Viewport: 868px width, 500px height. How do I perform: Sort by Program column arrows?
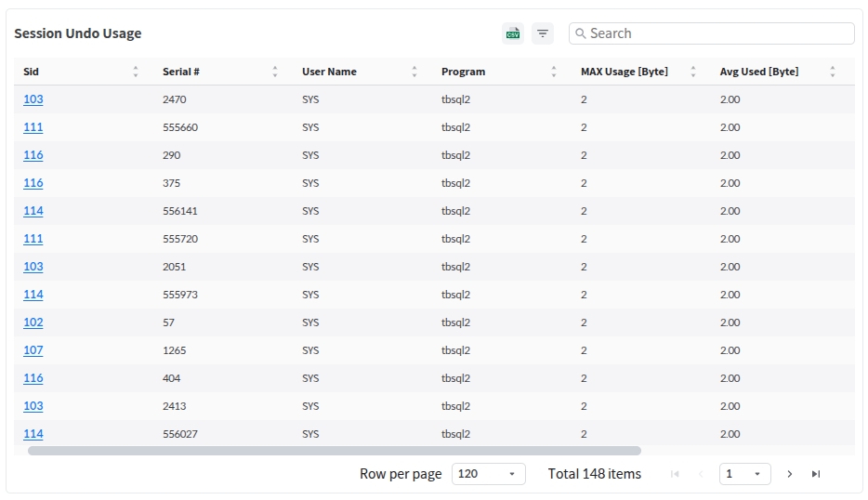554,72
